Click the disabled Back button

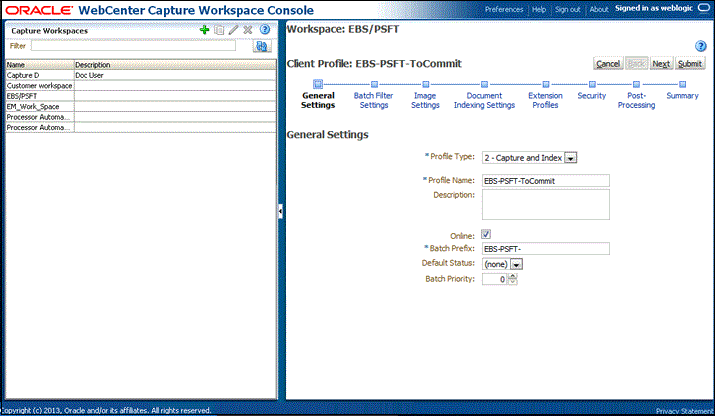click(636, 64)
